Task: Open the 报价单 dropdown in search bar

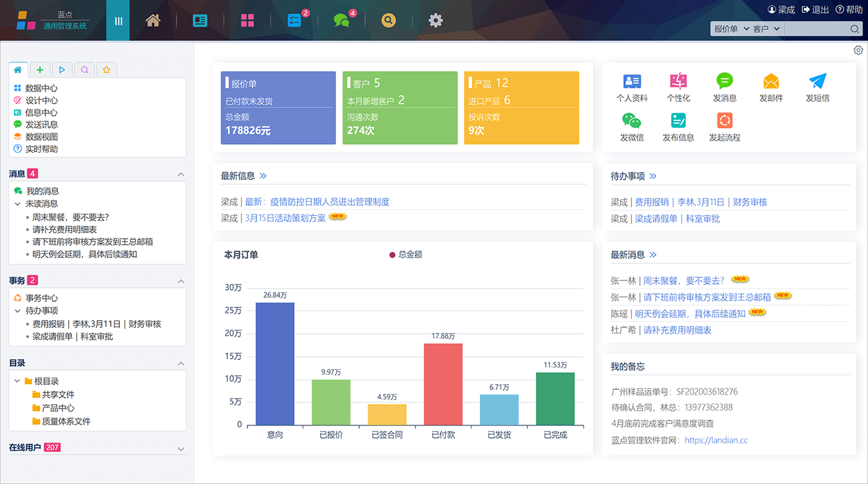Action: (x=731, y=29)
